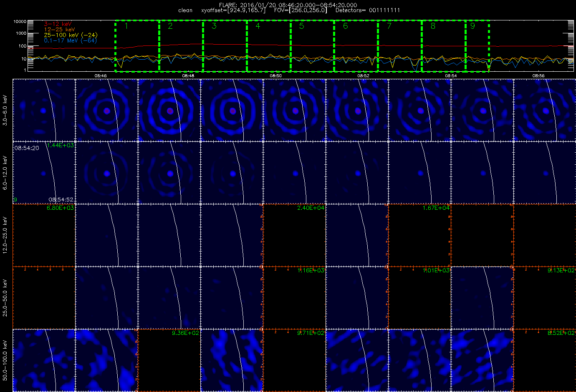Select interval 5 label in the light curve
Image resolution: width=576 pixels, height=392 pixels.
302,26
